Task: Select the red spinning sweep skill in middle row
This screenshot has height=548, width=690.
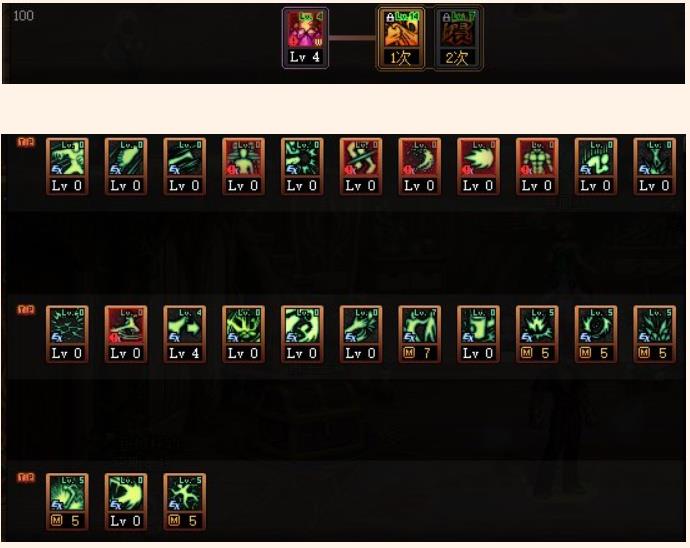Action: 126,334
